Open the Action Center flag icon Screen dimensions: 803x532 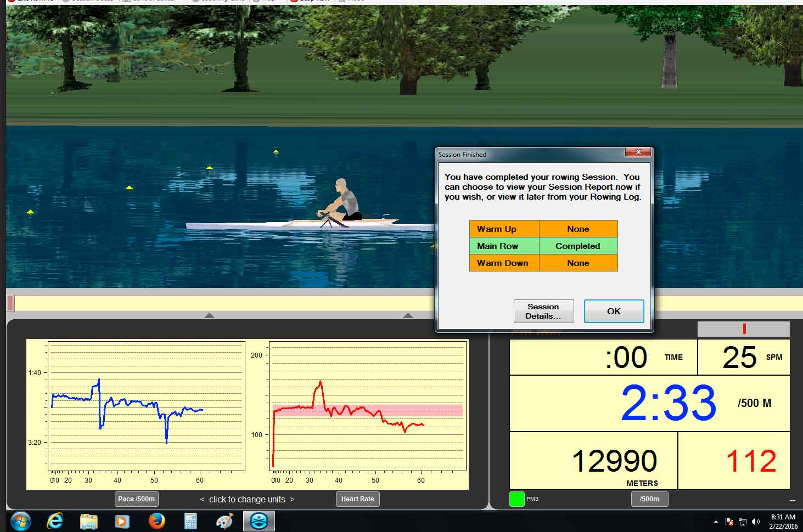point(729,522)
